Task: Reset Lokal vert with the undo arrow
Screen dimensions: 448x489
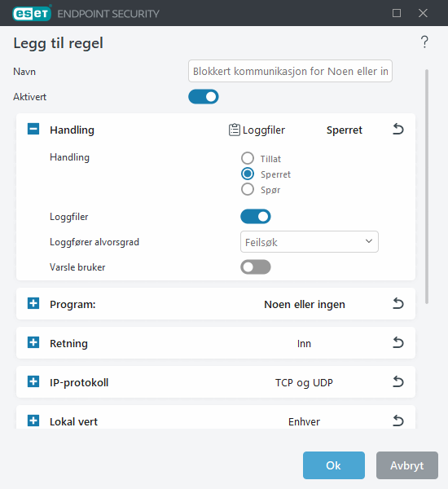Action: pos(398,421)
